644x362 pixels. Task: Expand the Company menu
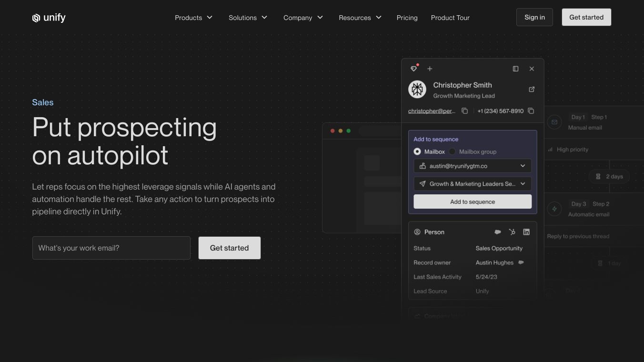pyautogui.click(x=303, y=18)
